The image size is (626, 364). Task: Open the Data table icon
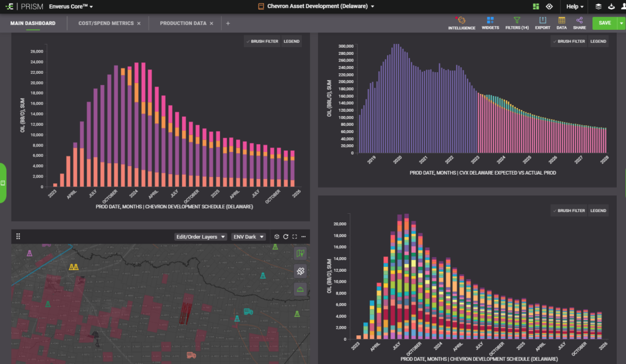[x=562, y=20]
